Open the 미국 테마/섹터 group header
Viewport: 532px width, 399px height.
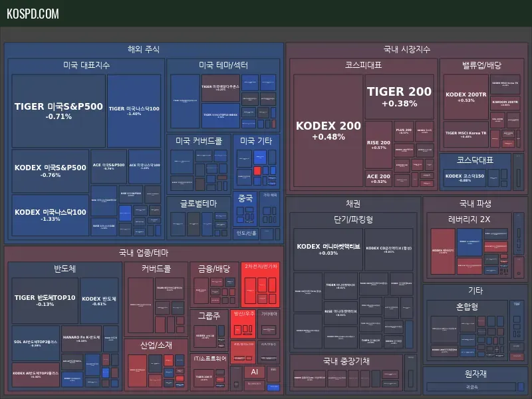(223, 65)
